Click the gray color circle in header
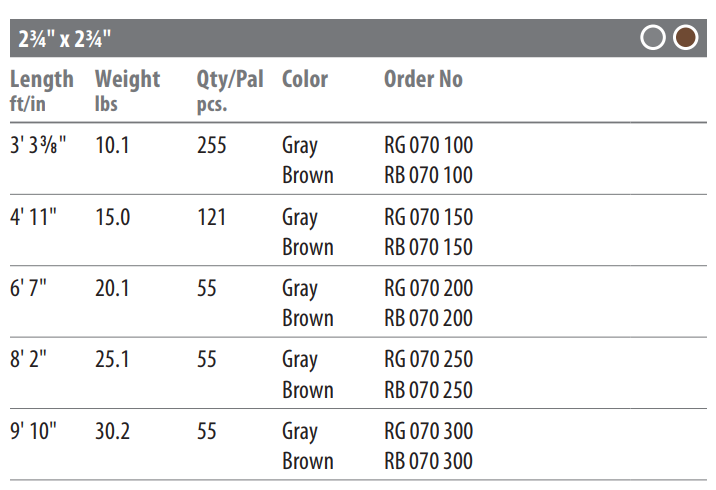 click(x=653, y=37)
